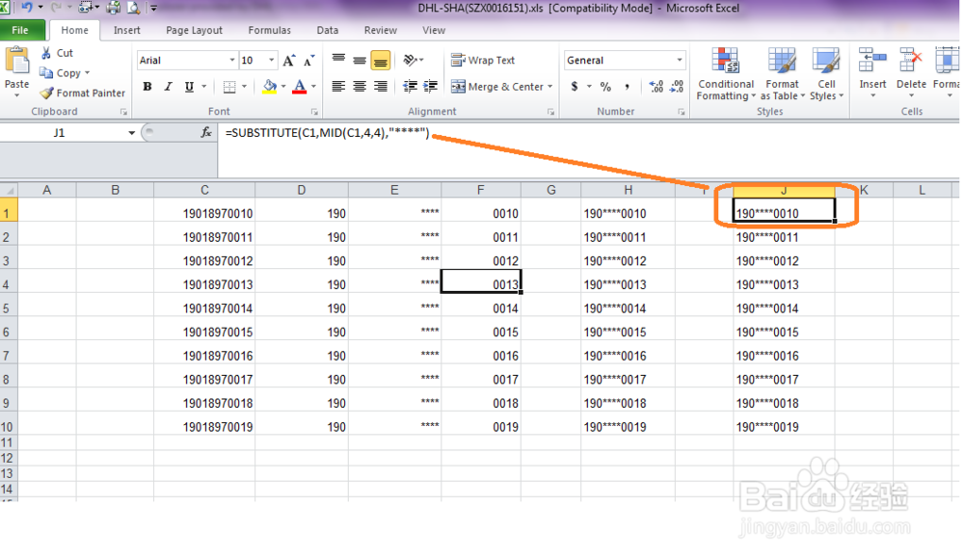The height and width of the screenshot is (560, 964).
Task: Open the font size 10 dropdown
Action: click(271, 61)
